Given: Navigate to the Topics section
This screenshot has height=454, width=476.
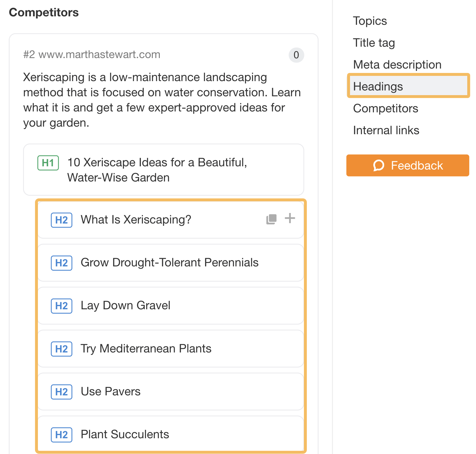Looking at the screenshot, I should (x=370, y=21).
